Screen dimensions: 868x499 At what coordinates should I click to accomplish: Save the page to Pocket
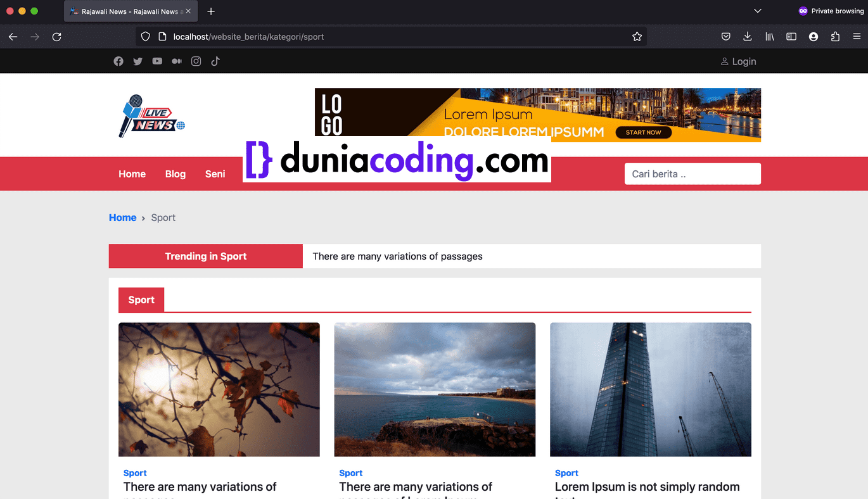[x=725, y=37]
